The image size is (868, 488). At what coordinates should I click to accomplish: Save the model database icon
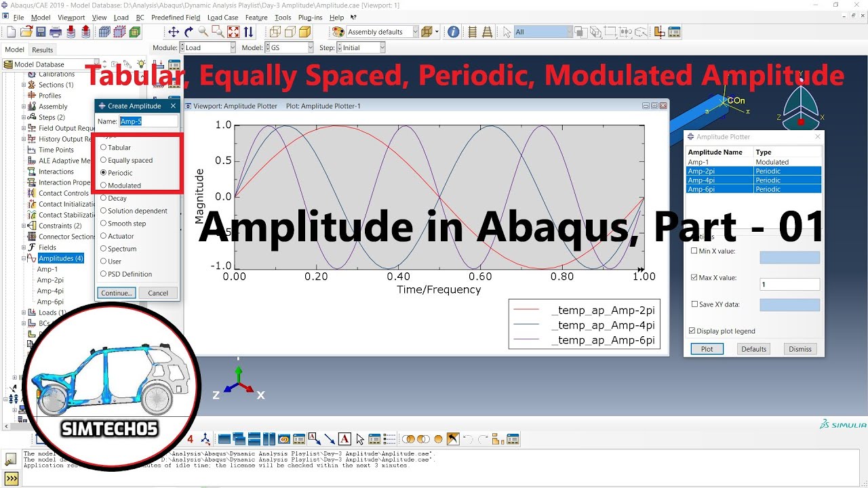tap(41, 32)
